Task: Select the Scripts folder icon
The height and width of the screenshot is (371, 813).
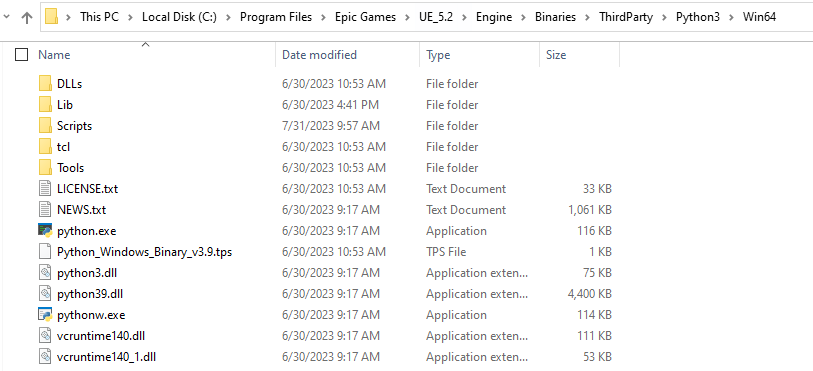Action: pos(46,125)
